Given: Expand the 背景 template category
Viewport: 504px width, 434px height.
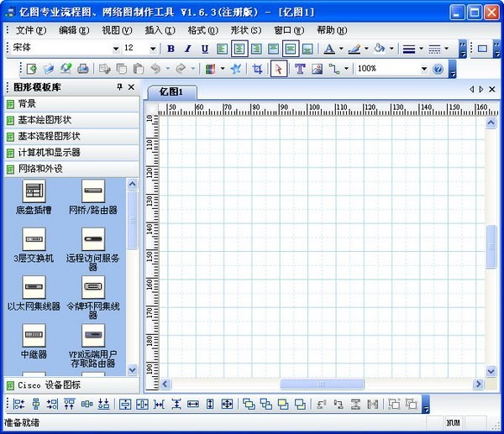Looking at the screenshot, I should pos(72,104).
